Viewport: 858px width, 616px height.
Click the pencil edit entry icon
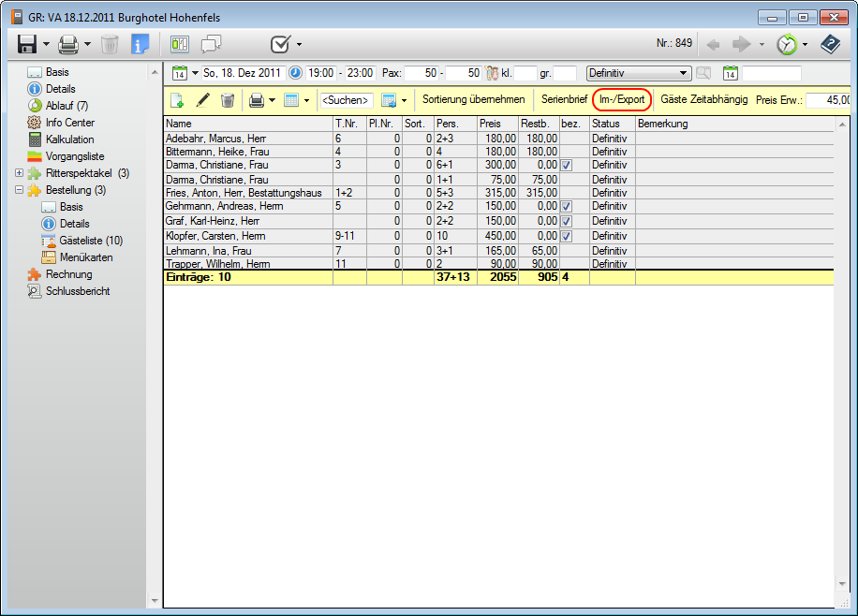202,100
